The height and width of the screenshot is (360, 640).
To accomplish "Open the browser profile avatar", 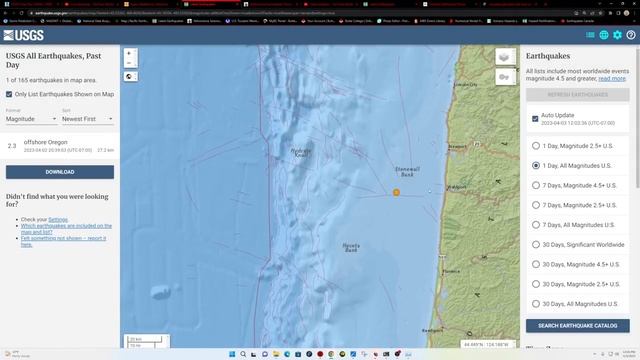I will pyautogui.click(x=626, y=13).
